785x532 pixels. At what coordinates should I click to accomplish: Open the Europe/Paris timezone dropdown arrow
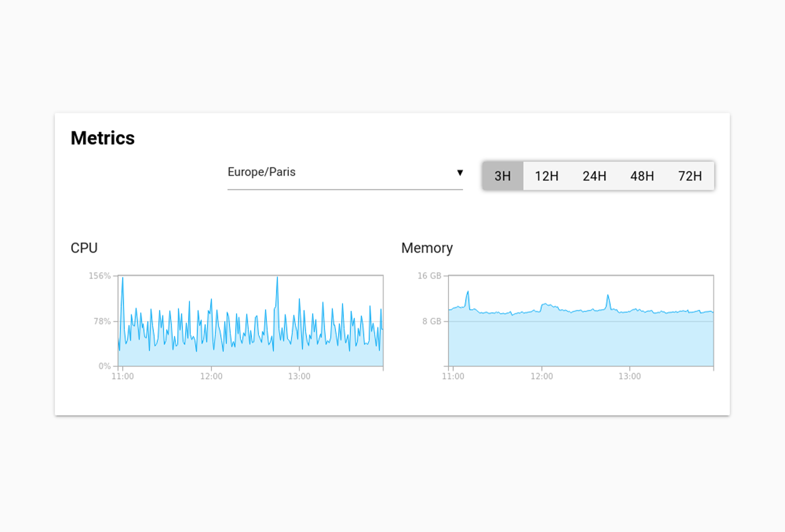(460, 173)
